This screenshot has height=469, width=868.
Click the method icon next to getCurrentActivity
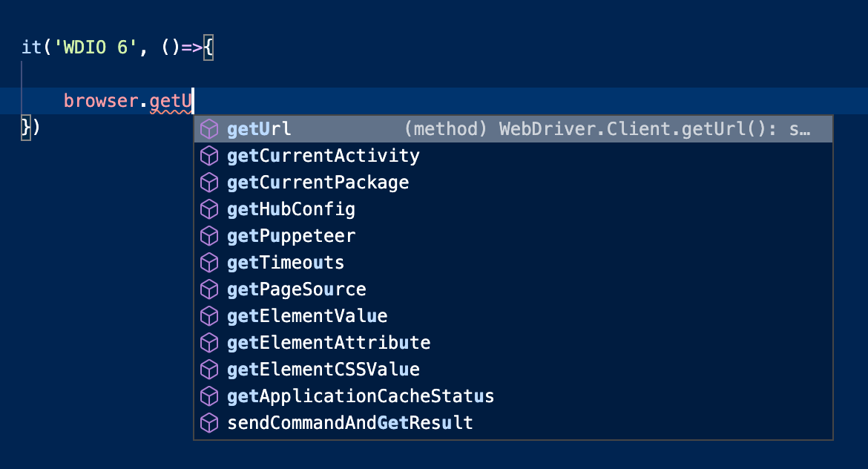209,156
